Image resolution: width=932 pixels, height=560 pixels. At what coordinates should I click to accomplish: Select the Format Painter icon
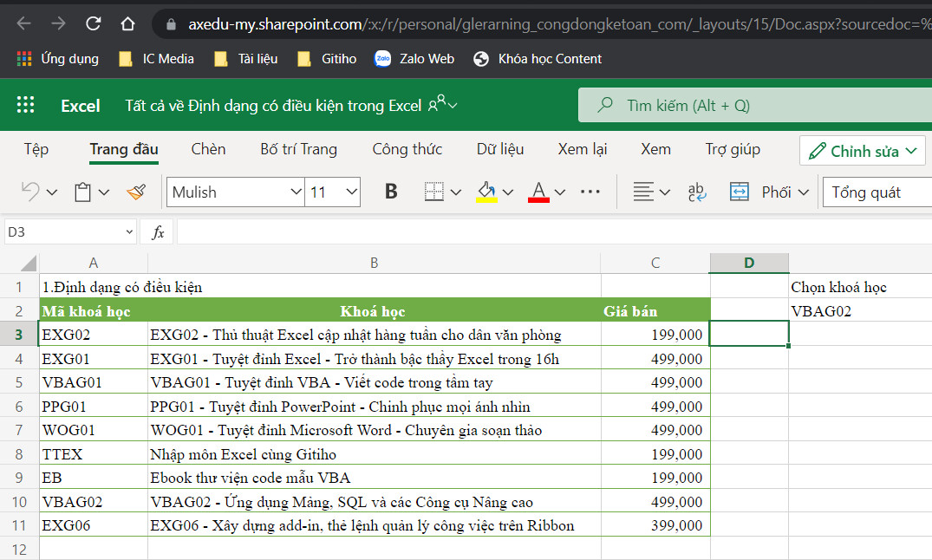[x=136, y=192]
